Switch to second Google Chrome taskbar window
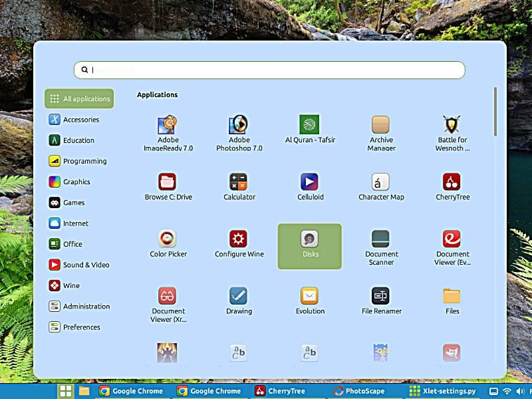This screenshot has height=399, width=532. (x=209, y=391)
